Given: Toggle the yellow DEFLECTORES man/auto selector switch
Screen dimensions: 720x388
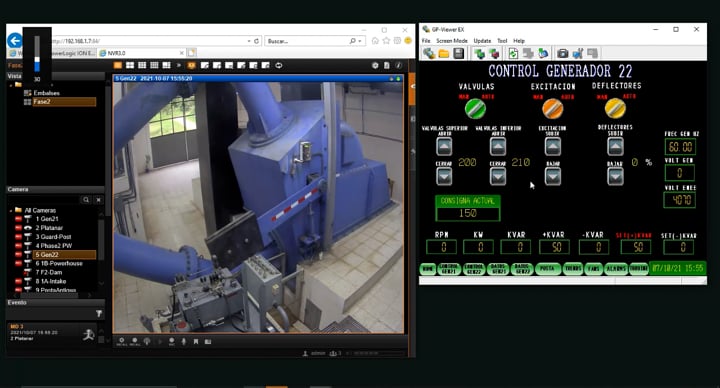Looking at the screenshot, I should pyautogui.click(x=615, y=108).
